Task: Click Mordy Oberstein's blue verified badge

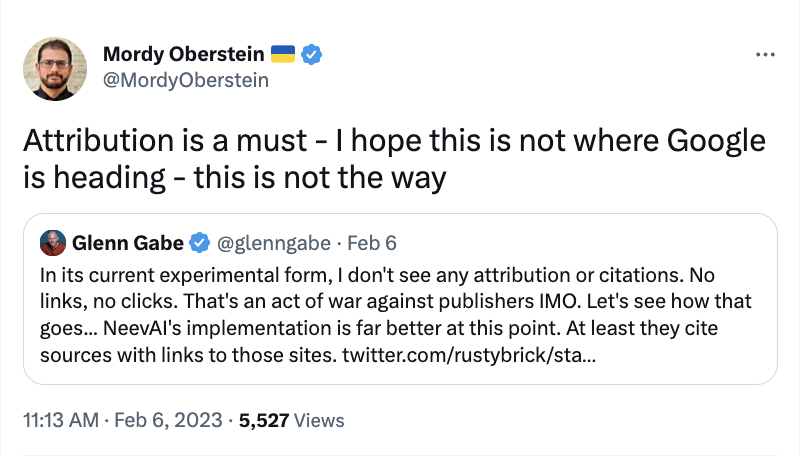Action: (312, 54)
